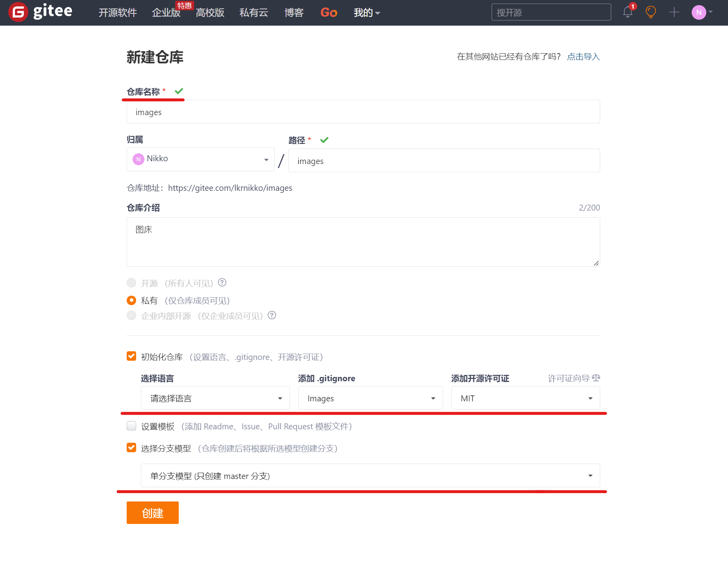
Task: Open the plus icon to create new
Action: click(674, 12)
